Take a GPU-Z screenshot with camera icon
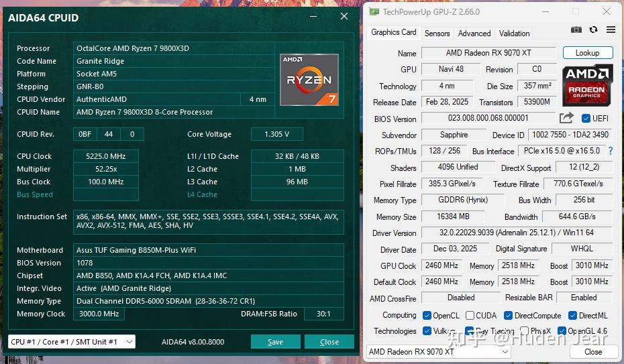The width and height of the screenshot is (624, 364). click(x=576, y=29)
